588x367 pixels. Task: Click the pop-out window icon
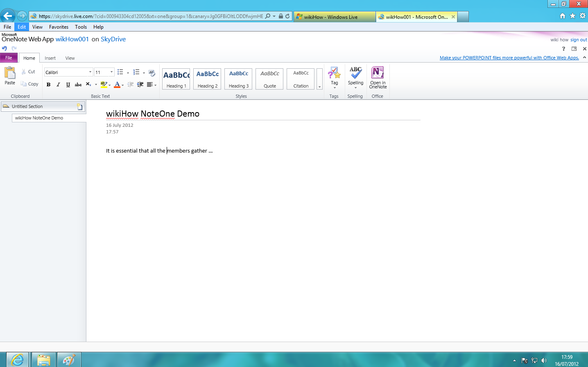coord(574,49)
